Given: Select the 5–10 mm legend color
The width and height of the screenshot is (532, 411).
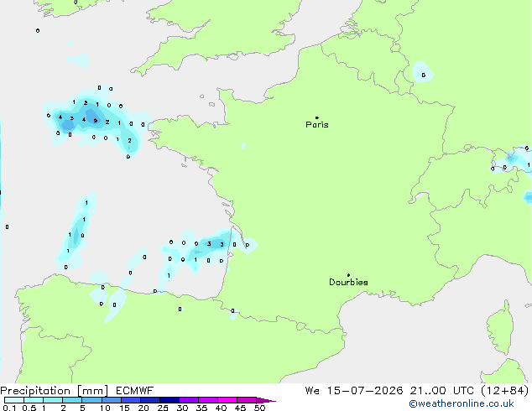Looking at the screenshot, I should pos(91,400).
